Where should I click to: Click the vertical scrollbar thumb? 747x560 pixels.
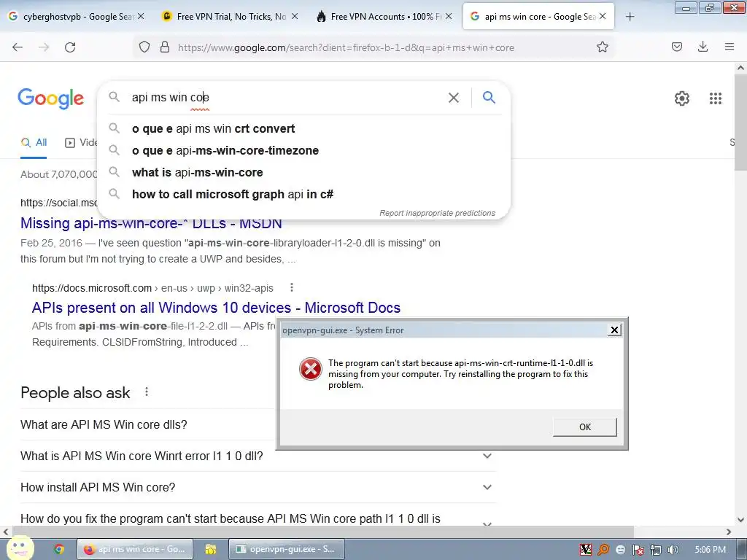740,124
